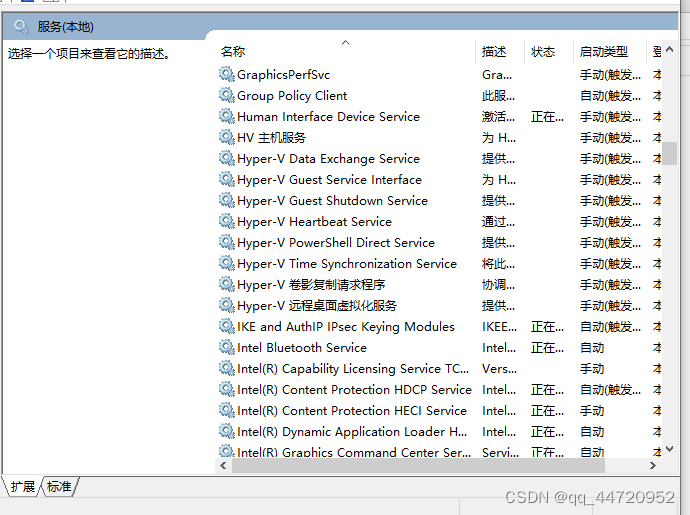Select the Intel Bluetooth Service name

click(x=302, y=348)
